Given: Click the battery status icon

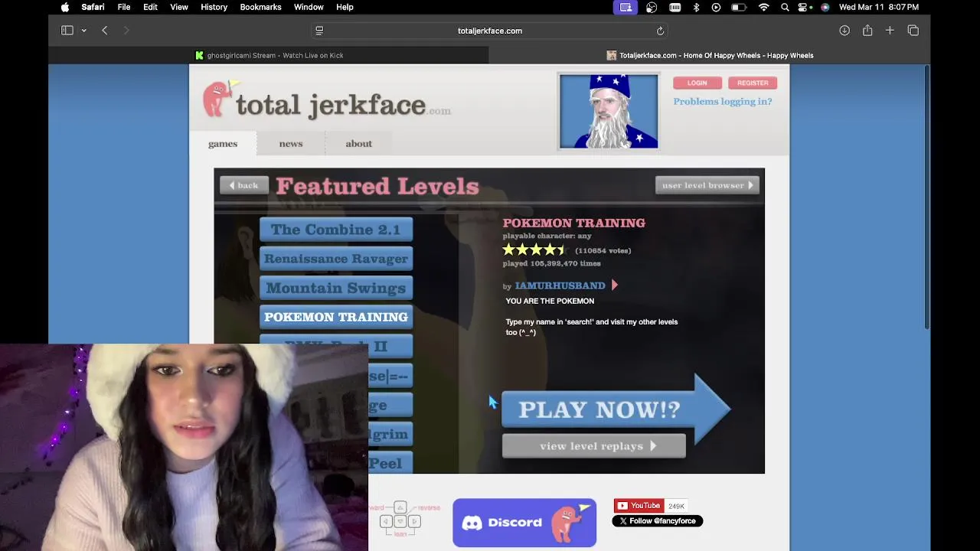Looking at the screenshot, I should 739,7.
